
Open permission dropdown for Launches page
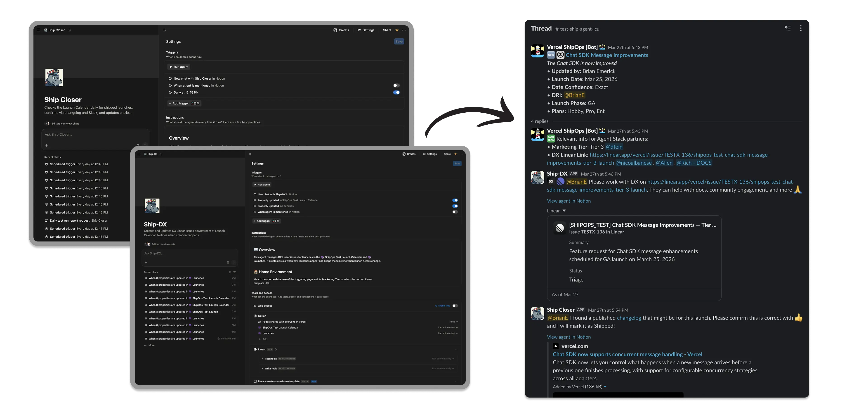click(448, 333)
